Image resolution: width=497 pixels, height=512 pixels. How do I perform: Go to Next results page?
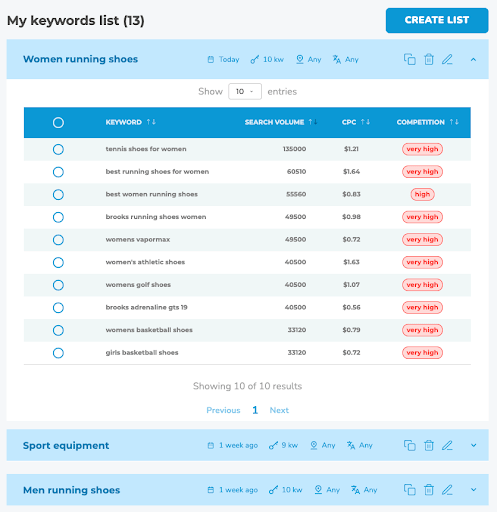[279, 410]
